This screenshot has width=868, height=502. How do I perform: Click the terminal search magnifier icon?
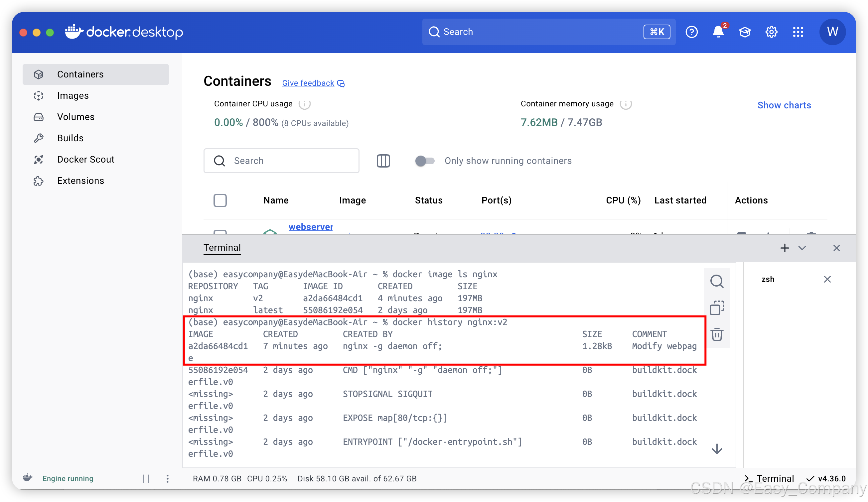pyautogui.click(x=717, y=281)
